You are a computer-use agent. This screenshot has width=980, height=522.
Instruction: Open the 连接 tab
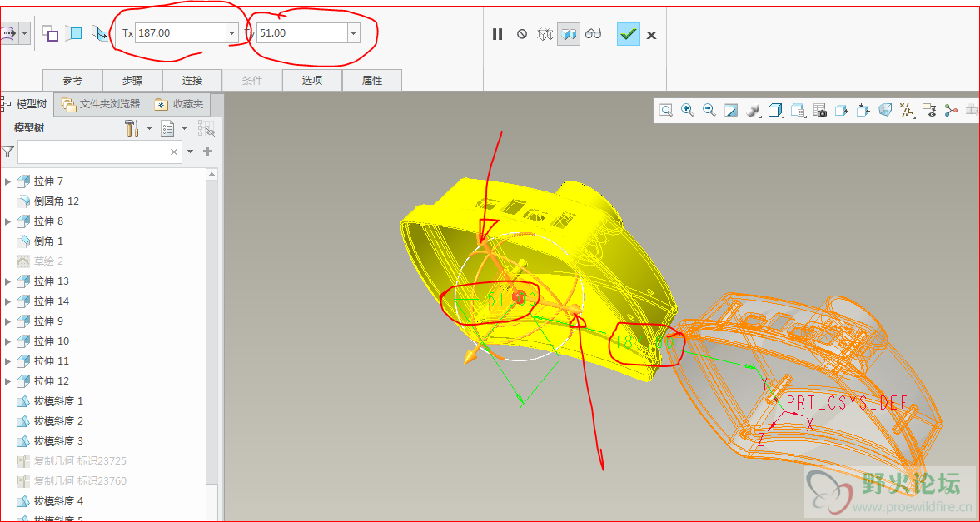tap(192, 81)
